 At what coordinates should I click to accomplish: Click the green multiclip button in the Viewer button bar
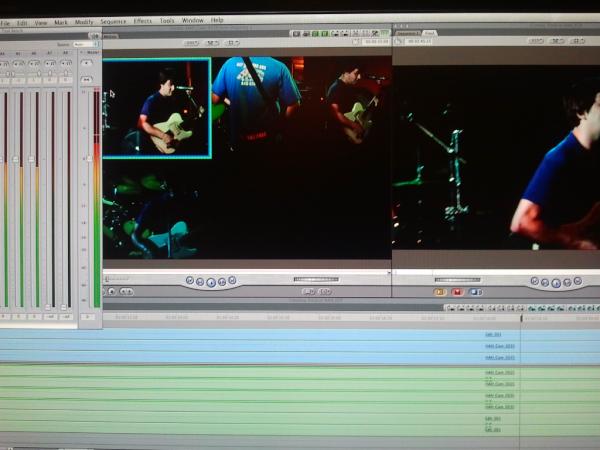click(315, 34)
